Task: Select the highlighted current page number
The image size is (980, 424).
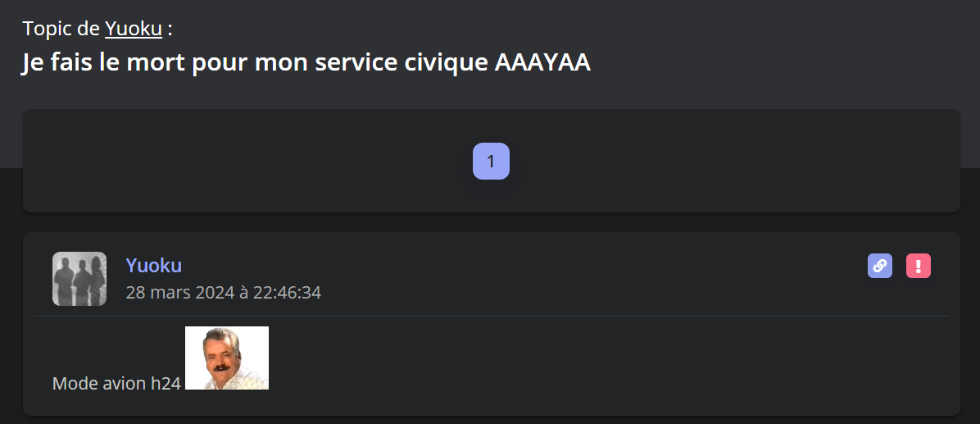Action: pyautogui.click(x=491, y=162)
